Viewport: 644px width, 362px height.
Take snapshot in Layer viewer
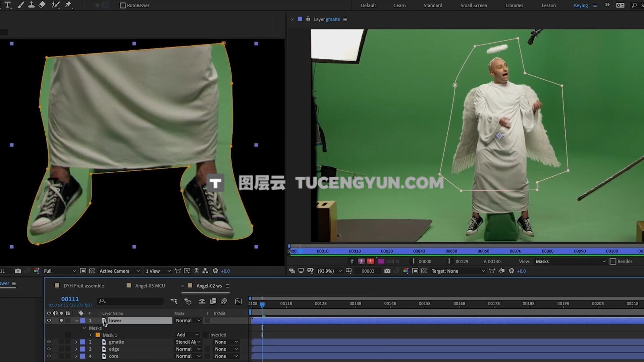[387, 271]
